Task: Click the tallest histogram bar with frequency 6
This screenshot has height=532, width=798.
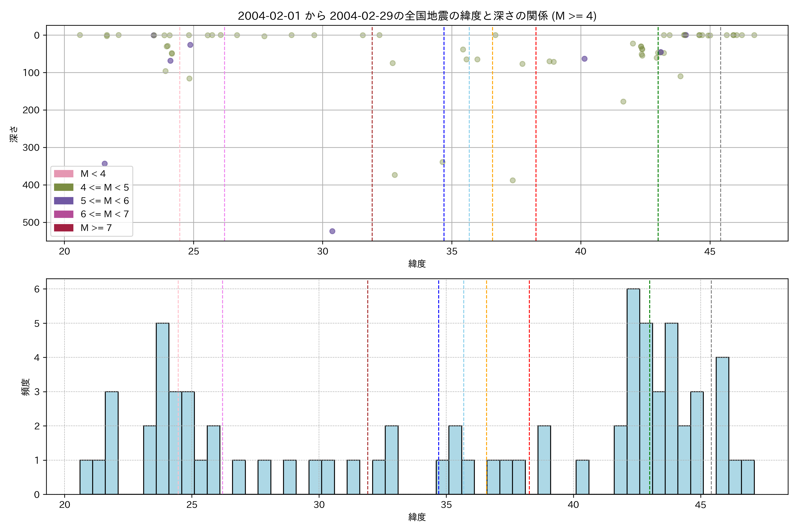Action: [x=633, y=390]
